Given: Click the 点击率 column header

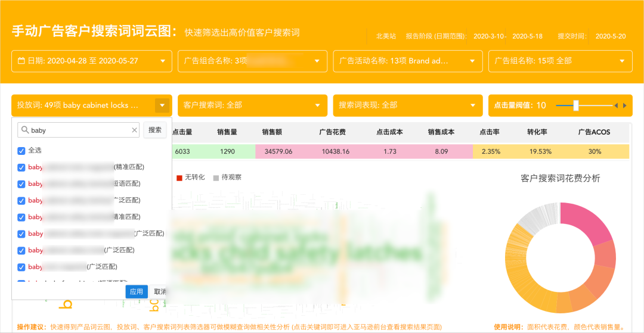Looking at the screenshot, I should pyautogui.click(x=490, y=132).
